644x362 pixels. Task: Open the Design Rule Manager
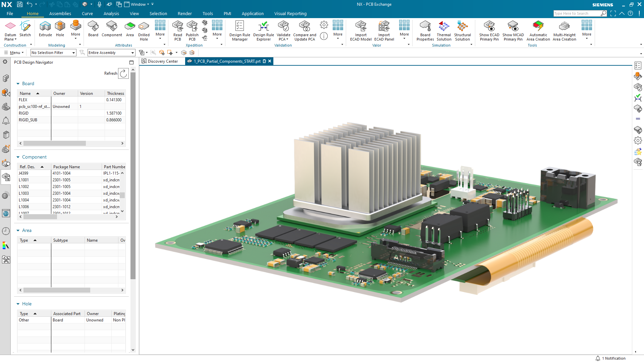[239, 30]
